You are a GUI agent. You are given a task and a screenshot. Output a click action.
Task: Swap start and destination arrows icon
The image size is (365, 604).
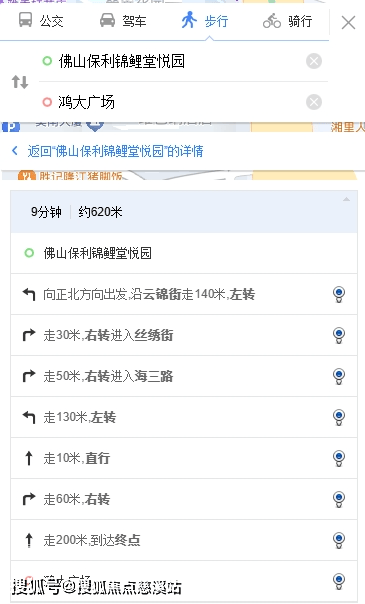coord(20,82)
